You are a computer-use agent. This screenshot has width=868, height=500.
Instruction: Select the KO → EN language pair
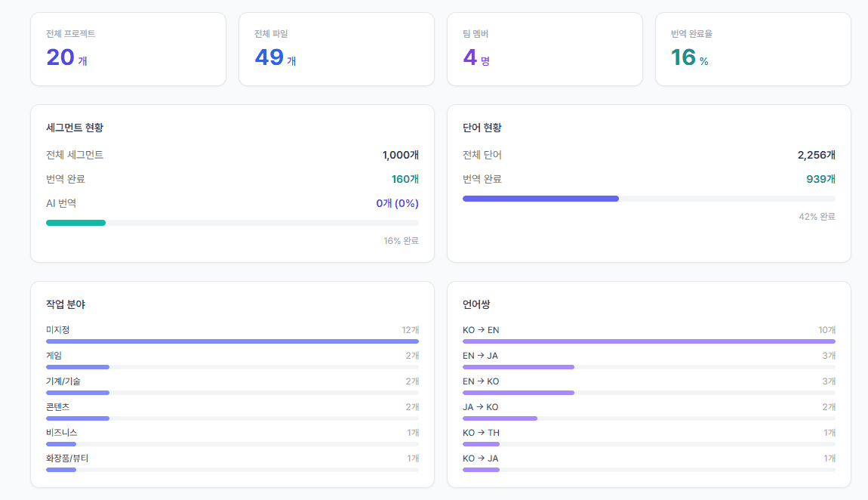(x=649, y=335)
